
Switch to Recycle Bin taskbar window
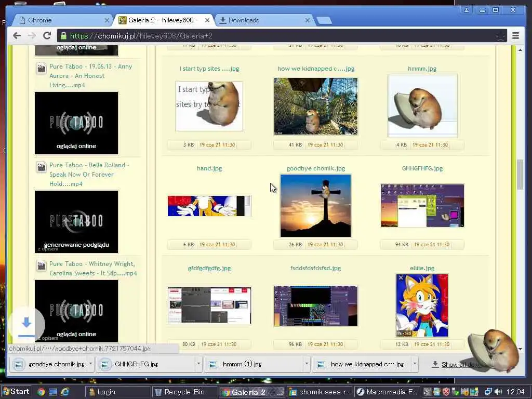tap(184, 392)
